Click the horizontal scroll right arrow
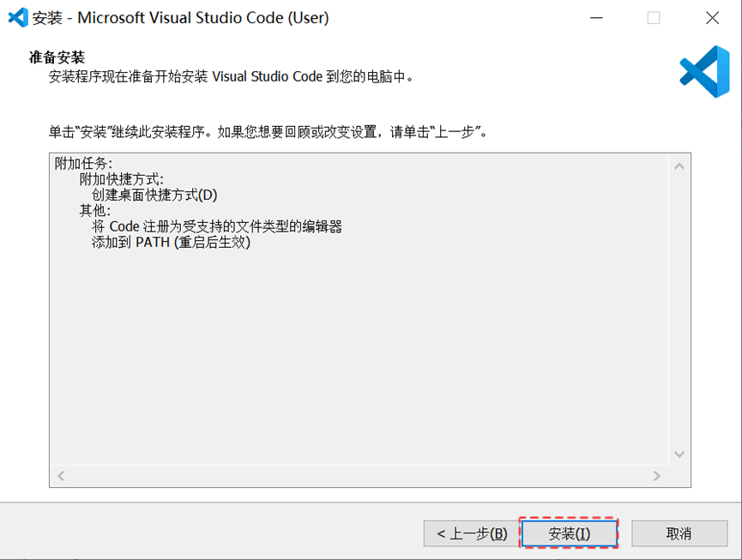This screenshot has height=560, width=742. pyautogui.click(x=656, y=475)
